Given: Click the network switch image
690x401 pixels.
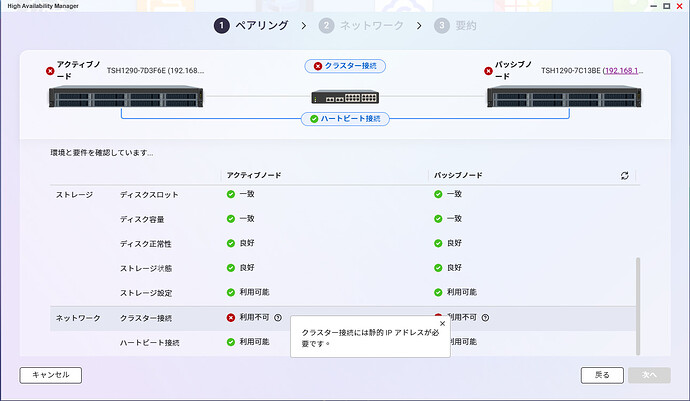Looking at the screenshot, I should [x=345, y=97].
